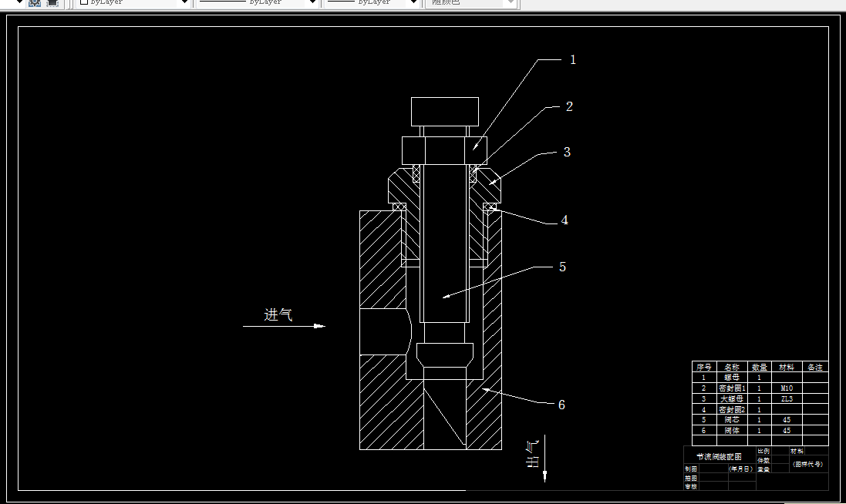
Task: Click the title text 节流阀装配图
Action: click(720, 456)
